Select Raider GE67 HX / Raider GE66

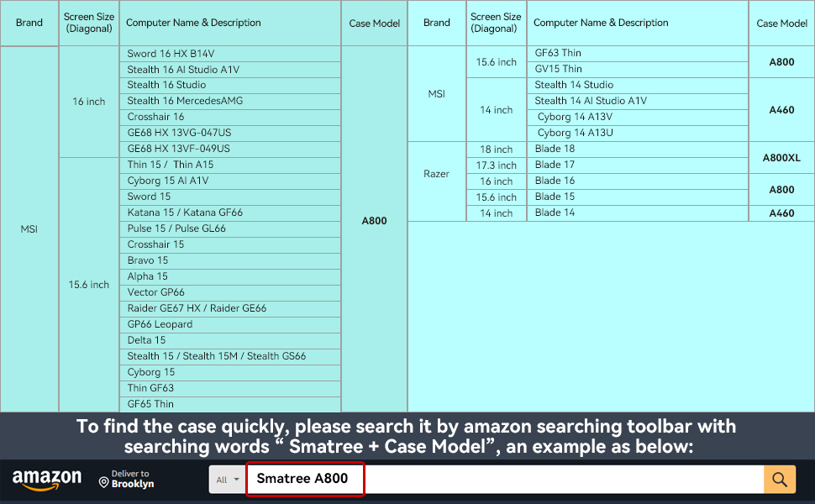tap(229, 309)
